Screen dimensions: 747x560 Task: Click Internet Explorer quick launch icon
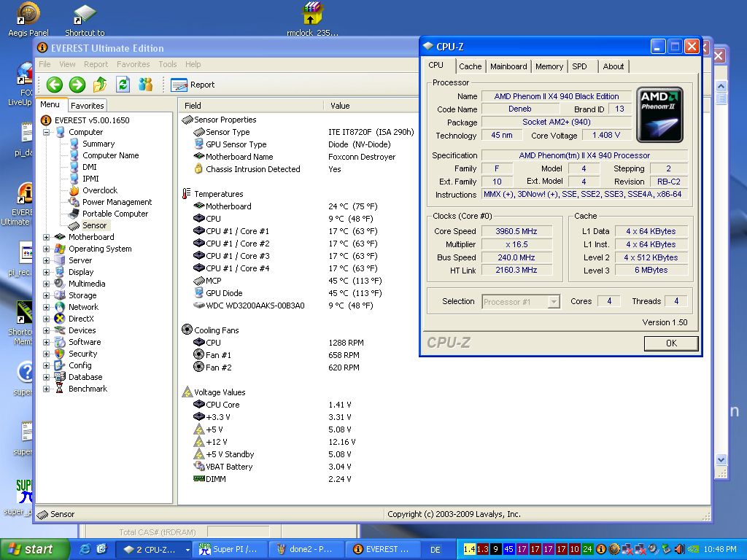click(85, 549)
